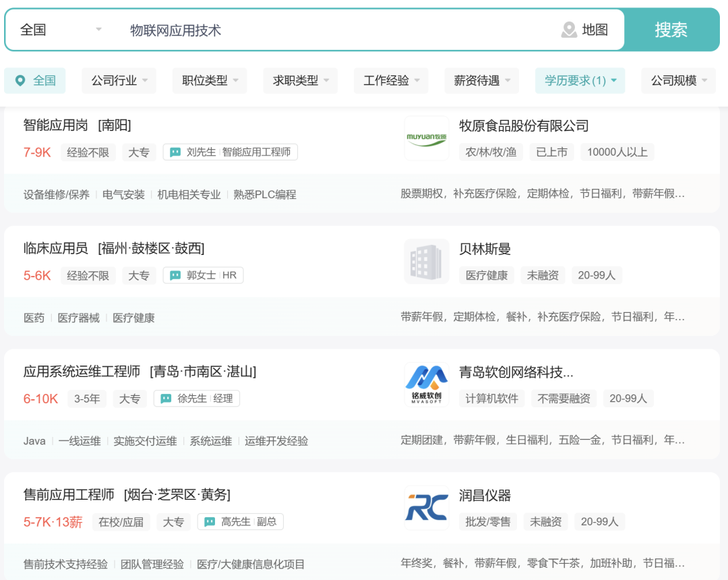The image size is (728, 580).
Task: Open company page 青岛软创网络科技
Action: pyautogui.click(x=516, y=372)
